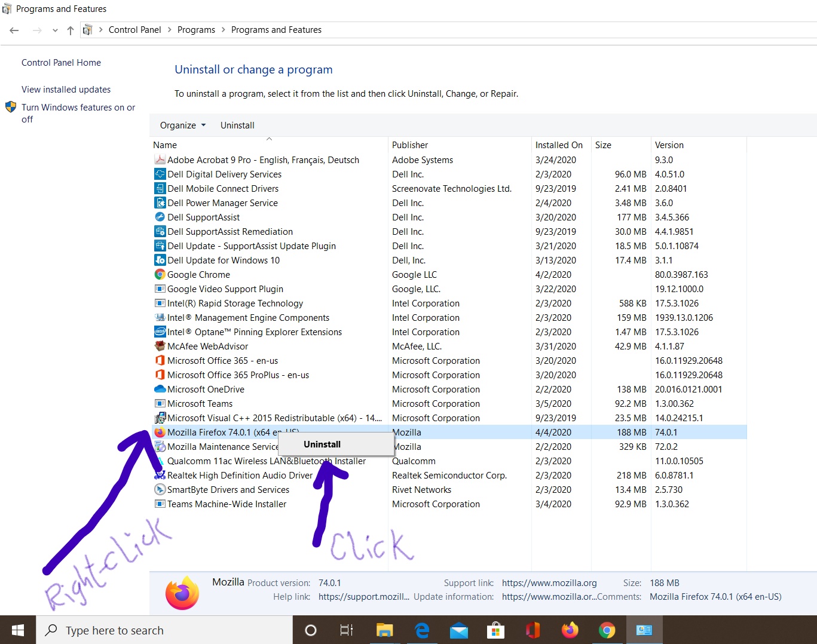This screenshot has width=817, height=644.
Task: Click the Qualcomm publisher cell
Action: pos(414,461)
